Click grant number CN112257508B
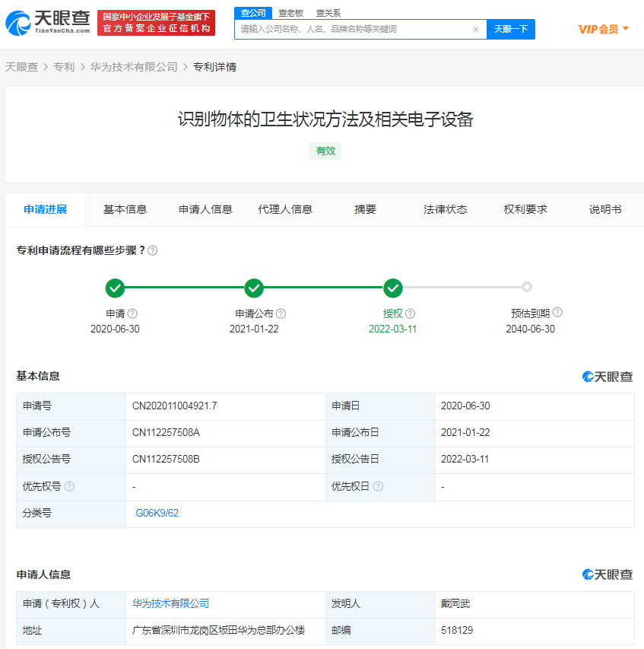Screen dimensions: 644x649 click(166, 460)
